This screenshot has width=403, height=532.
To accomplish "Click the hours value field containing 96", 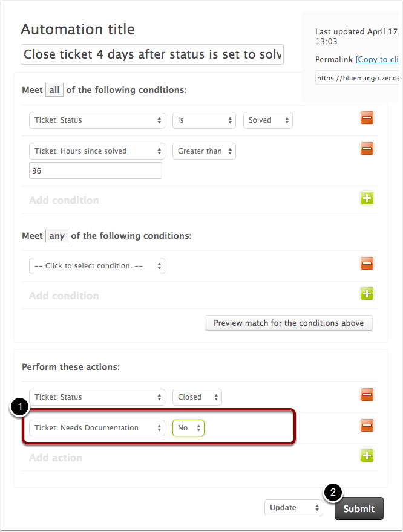I will click(96, 170).
